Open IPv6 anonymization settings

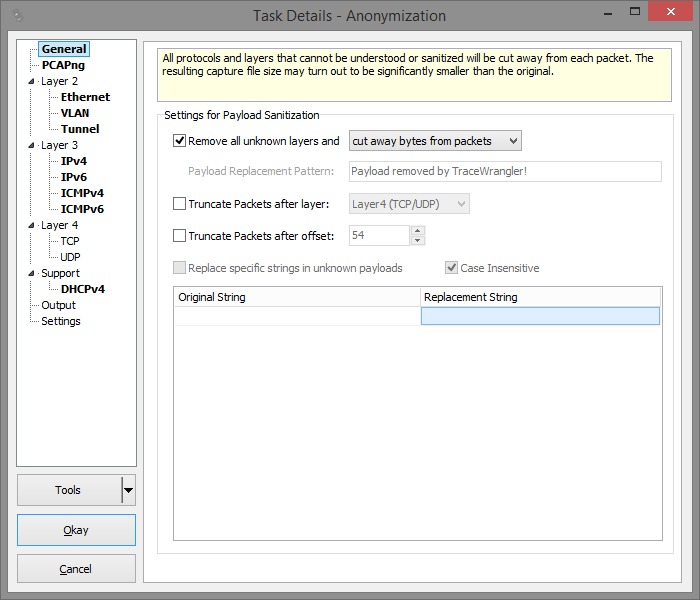point(74,177)
